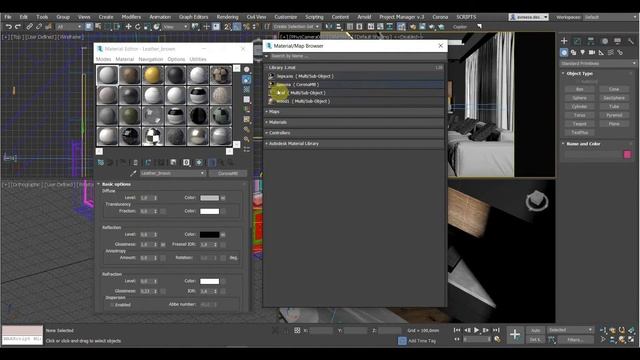The height and width of the screenshot is (360, 640).
Task: Click the CoronaMtl material type button
Action: 228,173
